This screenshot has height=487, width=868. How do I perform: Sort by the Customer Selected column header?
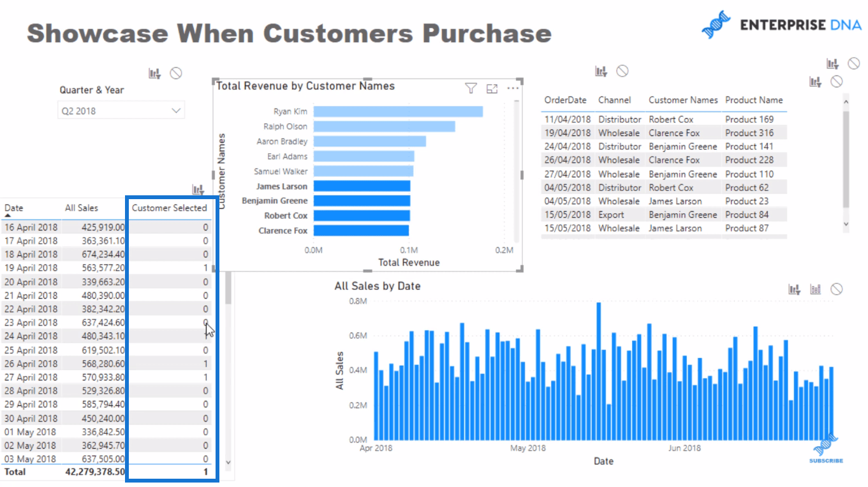click(169, 208)
